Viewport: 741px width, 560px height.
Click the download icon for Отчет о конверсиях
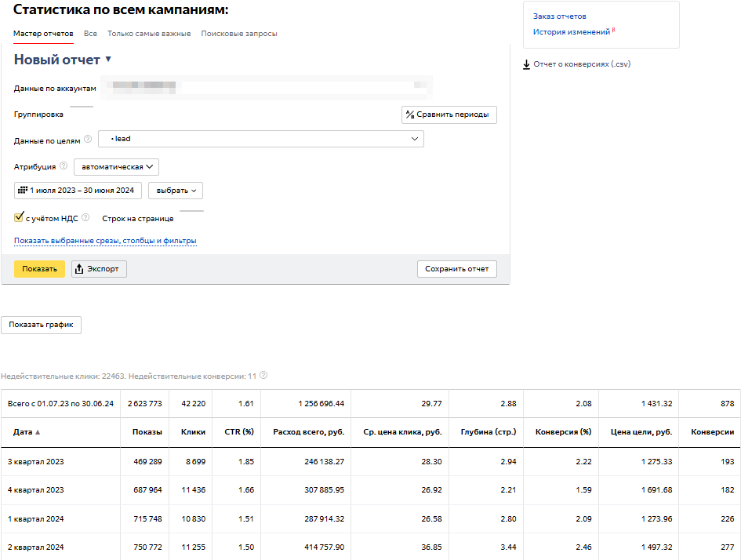click(526, 64)
